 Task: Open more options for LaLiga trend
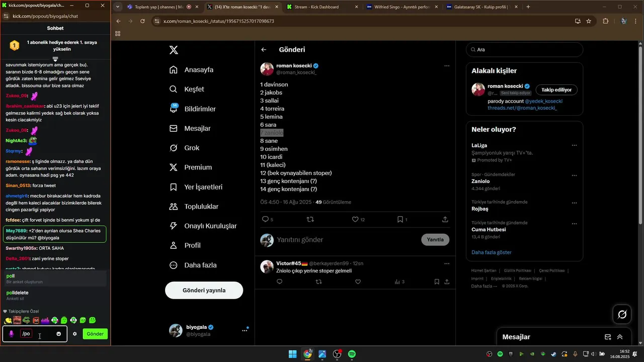click(574, 145)
